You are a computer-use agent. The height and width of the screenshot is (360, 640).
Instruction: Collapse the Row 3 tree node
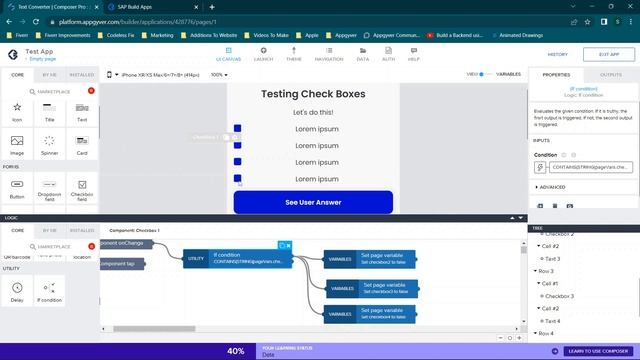point(536,271)
